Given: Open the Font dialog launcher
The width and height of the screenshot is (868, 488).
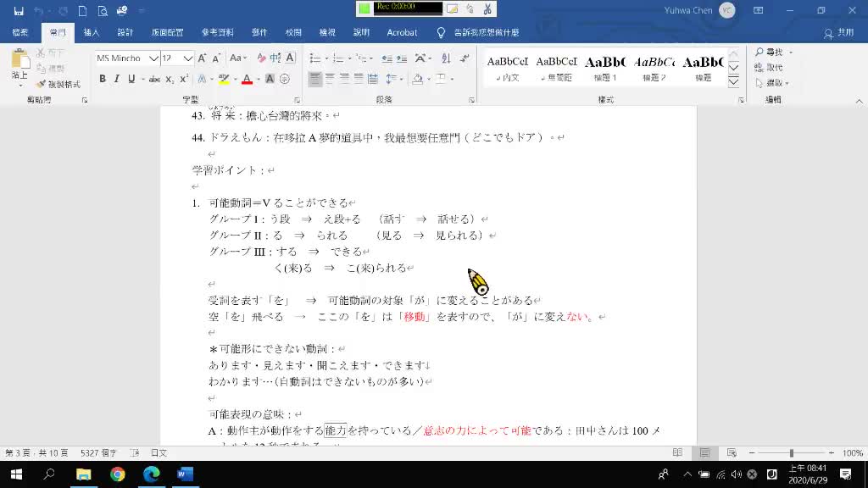Looking at the screenshot, I should 297,100.
